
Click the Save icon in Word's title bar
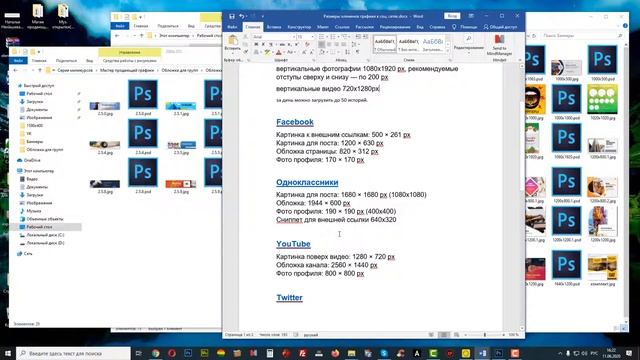[231, 16]
